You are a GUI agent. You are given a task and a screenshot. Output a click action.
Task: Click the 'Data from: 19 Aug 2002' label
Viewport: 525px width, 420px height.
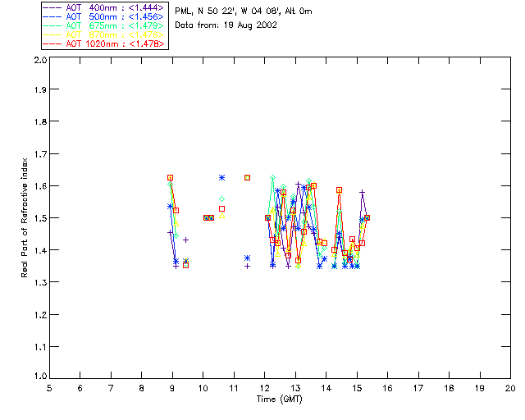[x=226, y=25]
